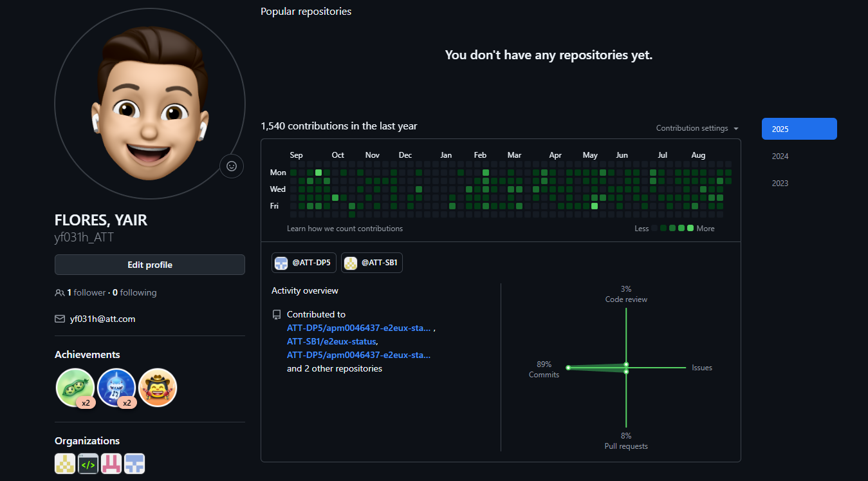
Task: Click the smiley set status icon
Action: coord(232,166)
